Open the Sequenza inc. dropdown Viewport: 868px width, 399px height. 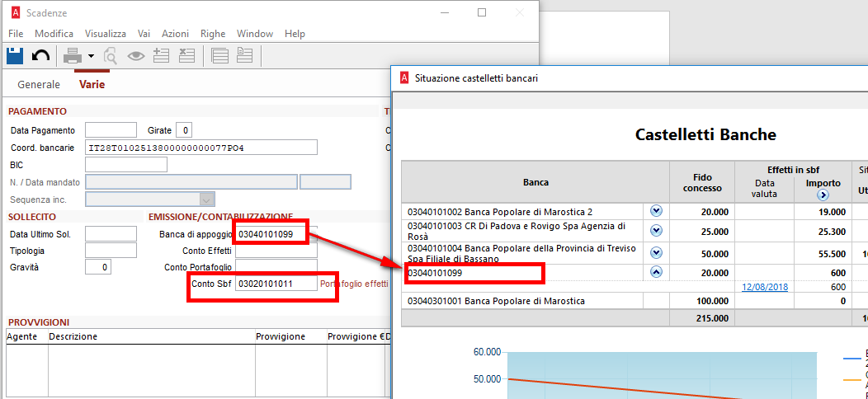coord(207,199)
